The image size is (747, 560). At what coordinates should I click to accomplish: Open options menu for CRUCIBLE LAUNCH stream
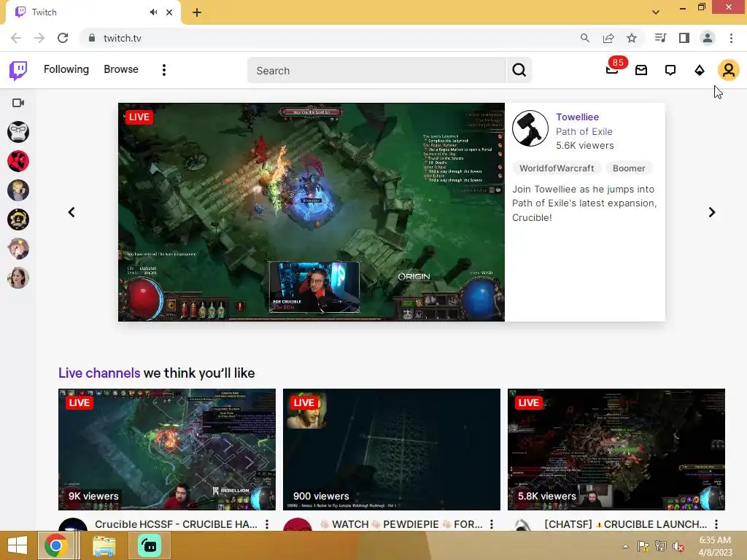pos(716,524)
